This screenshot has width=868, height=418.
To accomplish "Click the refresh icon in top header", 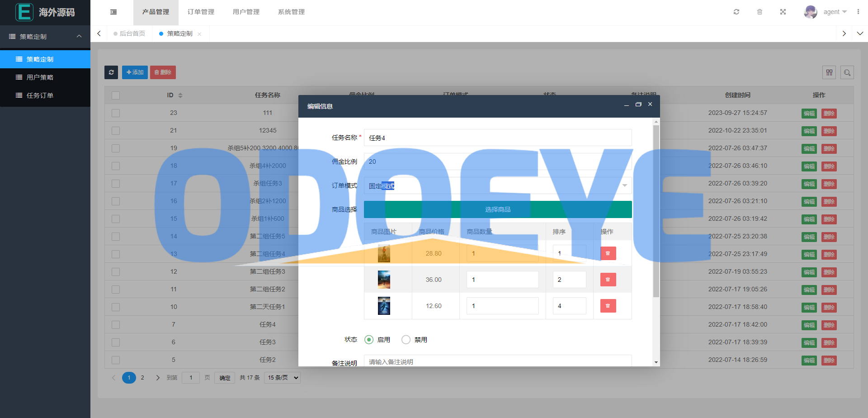I will pos(736,12).
